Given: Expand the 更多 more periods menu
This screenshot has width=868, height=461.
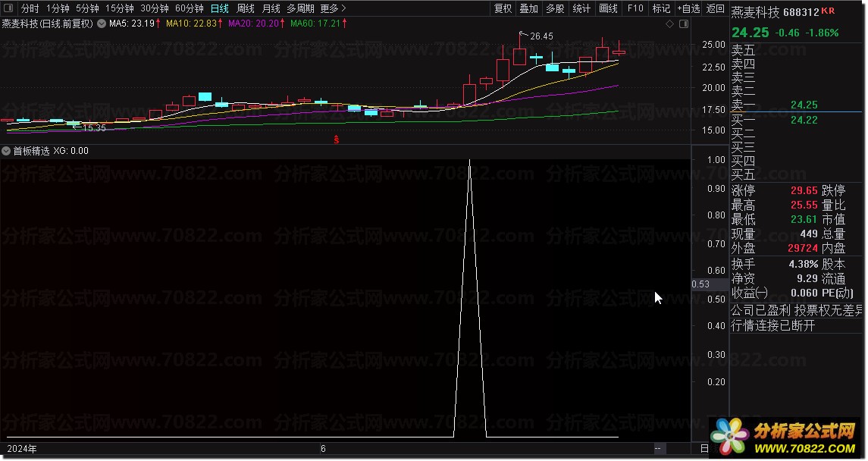Looking at the screenshot, I should (x=333, y=8).
